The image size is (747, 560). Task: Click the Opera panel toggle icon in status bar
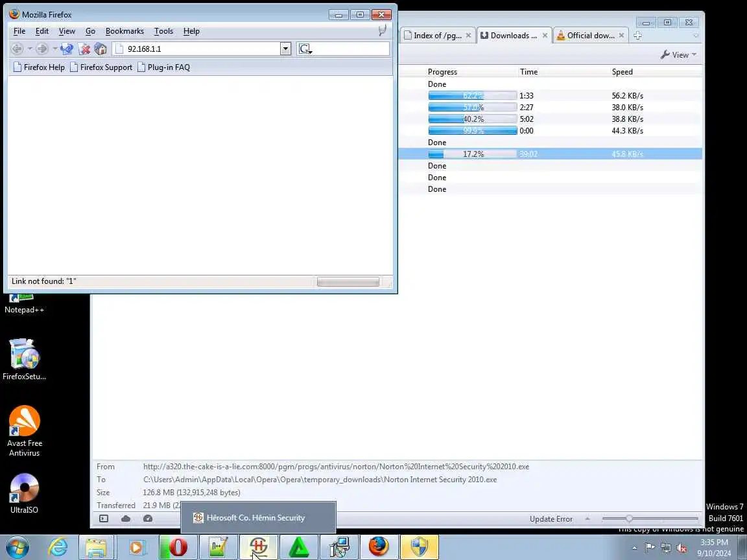coord(104,519)
